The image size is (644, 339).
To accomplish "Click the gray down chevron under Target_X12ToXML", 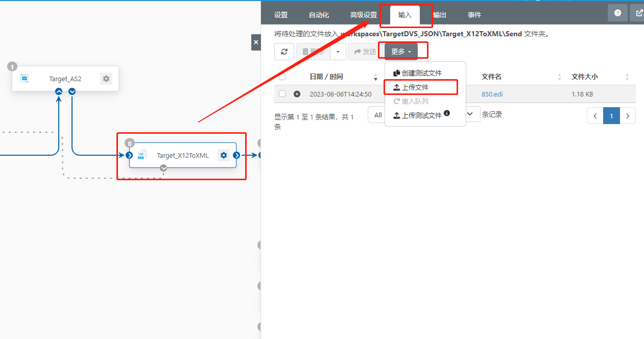I will tap(163, 168).
